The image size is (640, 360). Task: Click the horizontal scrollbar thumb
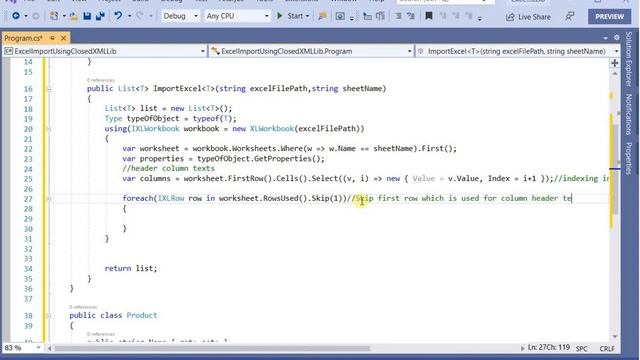click(212, 349)
